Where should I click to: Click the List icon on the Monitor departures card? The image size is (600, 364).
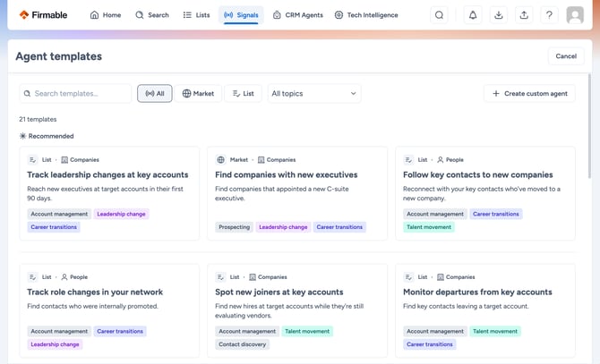click(x=408, y=277)
